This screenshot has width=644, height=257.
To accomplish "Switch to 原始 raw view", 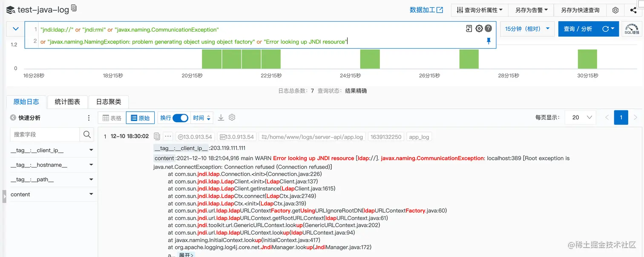I will [x=141, y=118].
